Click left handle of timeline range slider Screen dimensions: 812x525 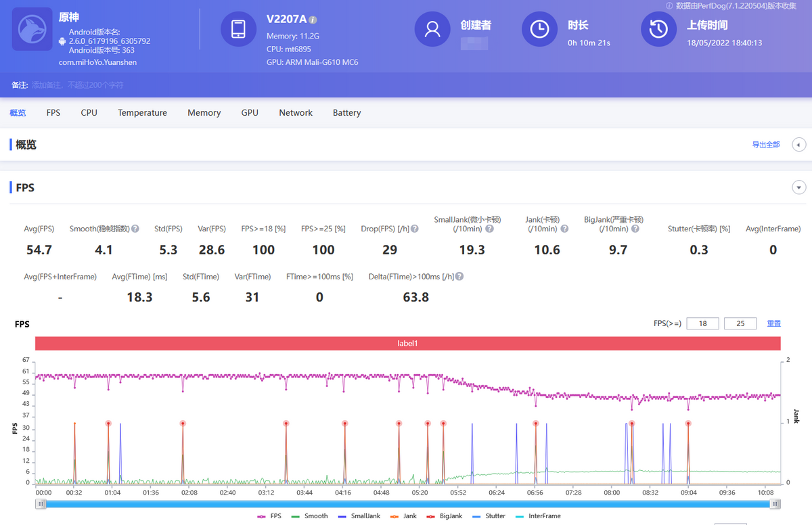(x=41, y=503)
